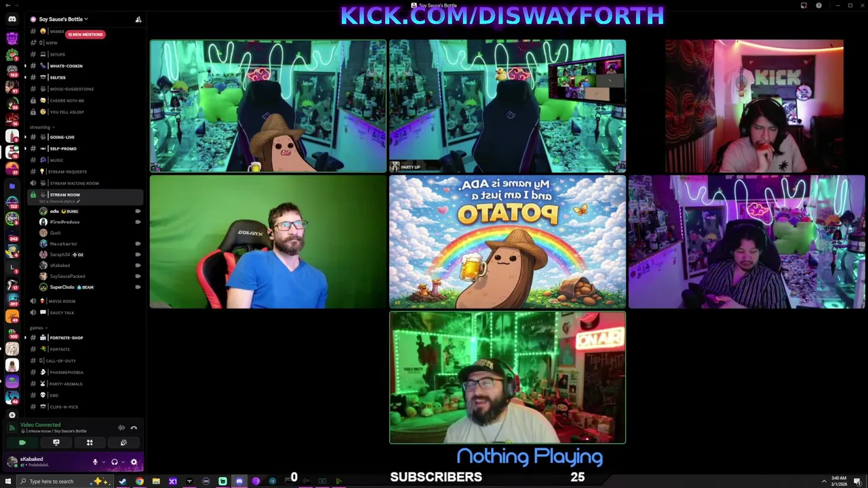Screen dimensions: 868x488
Task: Open the taskbar notification center icon
Action: click(x=857, y=481)
